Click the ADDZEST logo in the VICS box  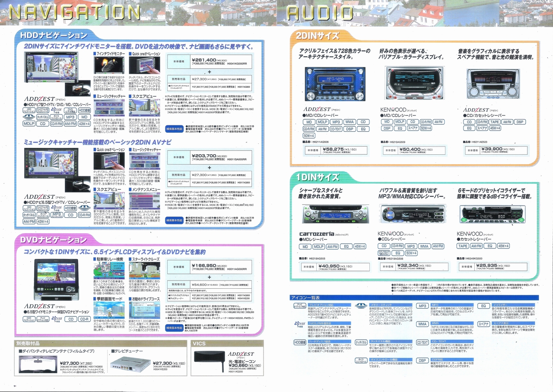click(x=240, y=354)
